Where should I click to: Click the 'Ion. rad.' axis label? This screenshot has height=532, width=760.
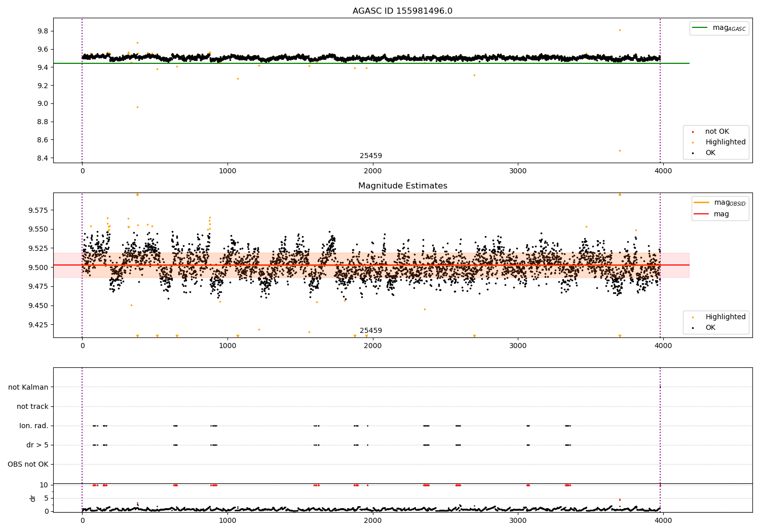pos(34,426)
